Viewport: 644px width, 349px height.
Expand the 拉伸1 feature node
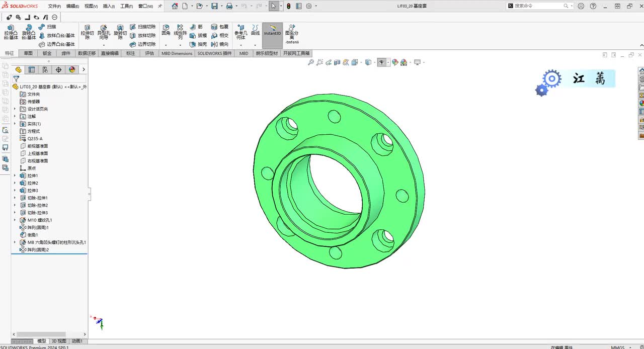click(15, 176)
